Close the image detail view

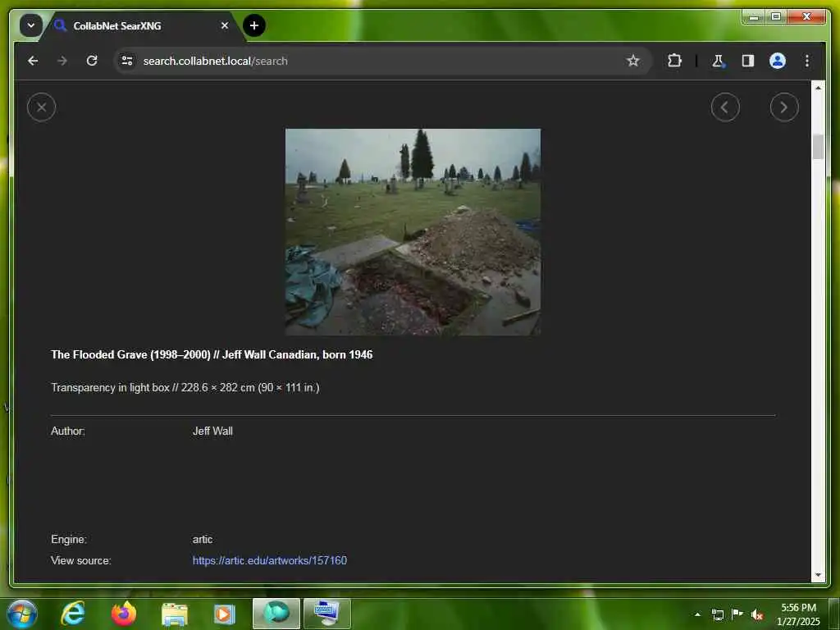pos(41,107)
